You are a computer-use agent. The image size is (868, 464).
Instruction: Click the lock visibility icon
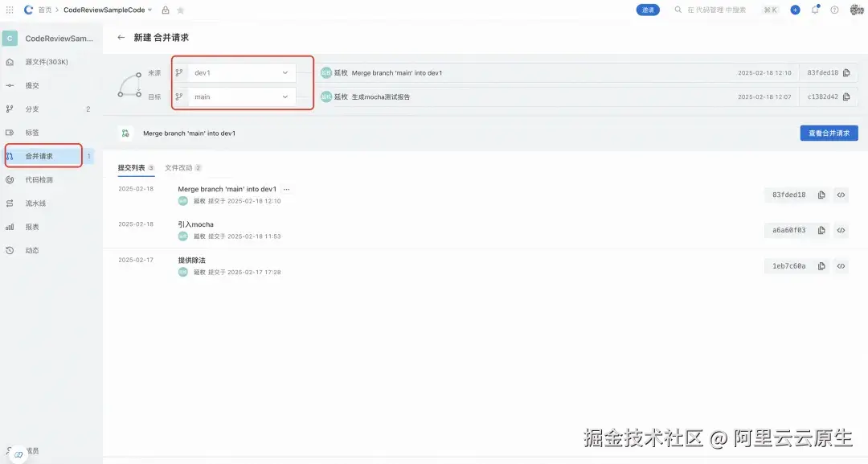[x=166, y=10]
